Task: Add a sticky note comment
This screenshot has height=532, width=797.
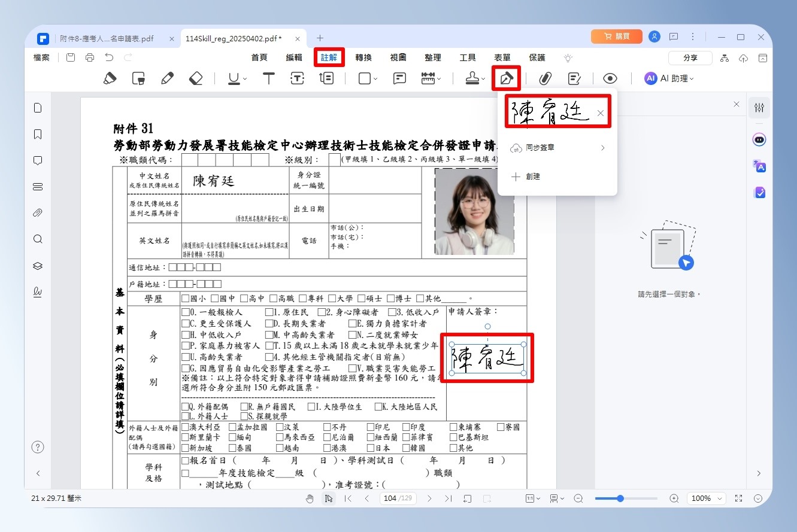Action: pos(399,78)
